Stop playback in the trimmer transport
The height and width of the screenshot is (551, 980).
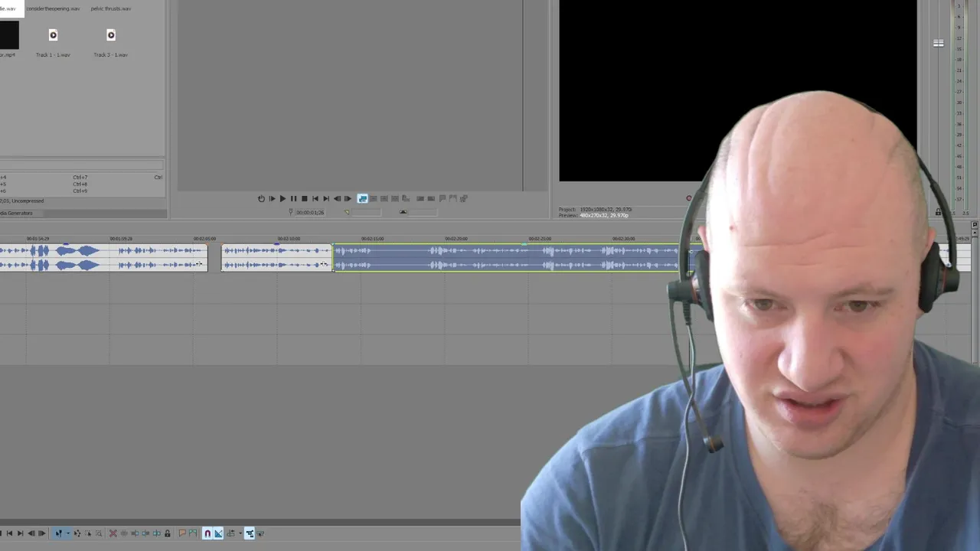tap(304, 198)
